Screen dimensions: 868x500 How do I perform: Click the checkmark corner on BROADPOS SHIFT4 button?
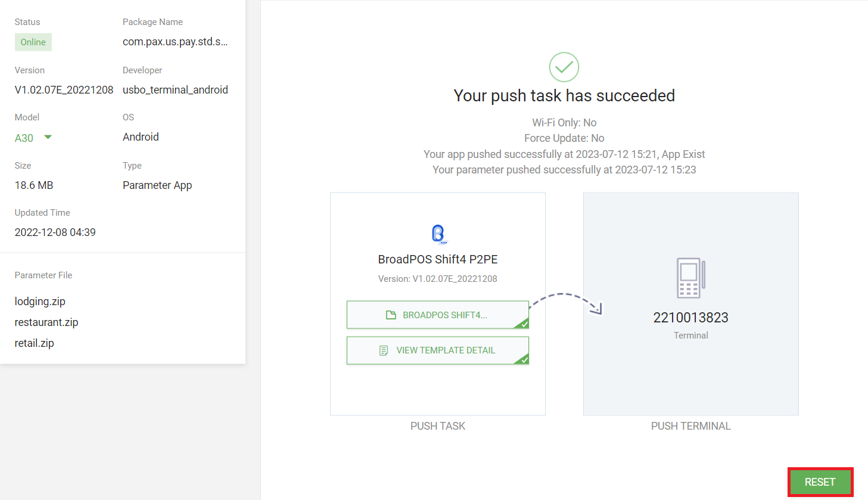(523, 324)
